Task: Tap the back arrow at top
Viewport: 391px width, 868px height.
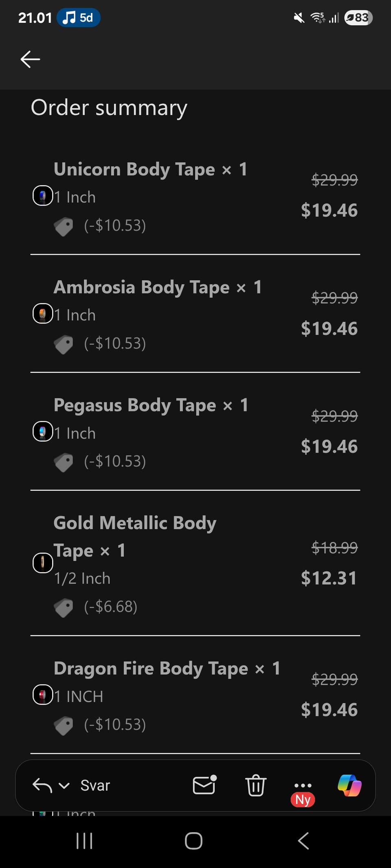Action: 30,59
